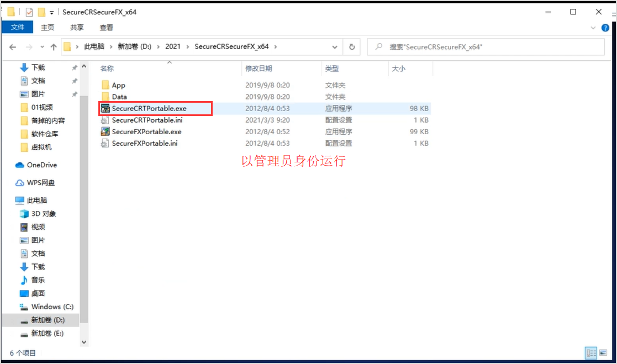The height and width of the screenshot is (364, 617).
Task: Open 音乐 in navigation pane
Action: click(x=38, y=280)
